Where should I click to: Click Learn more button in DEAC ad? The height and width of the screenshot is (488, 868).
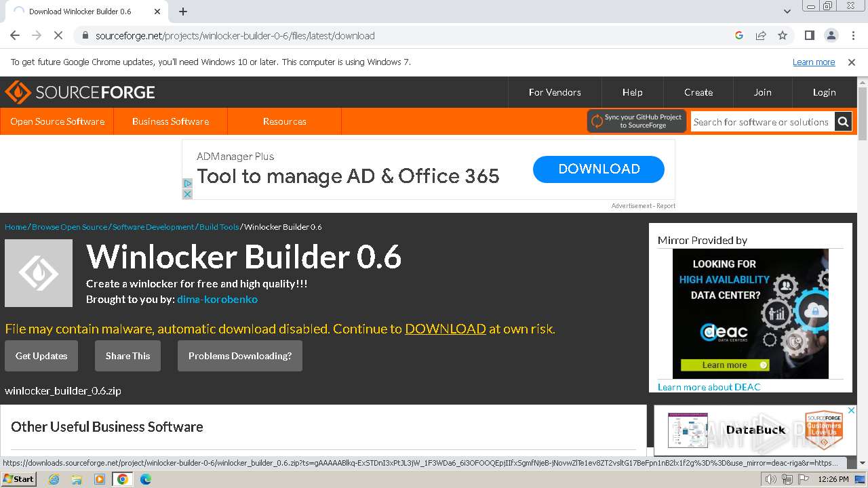[725, 365]
